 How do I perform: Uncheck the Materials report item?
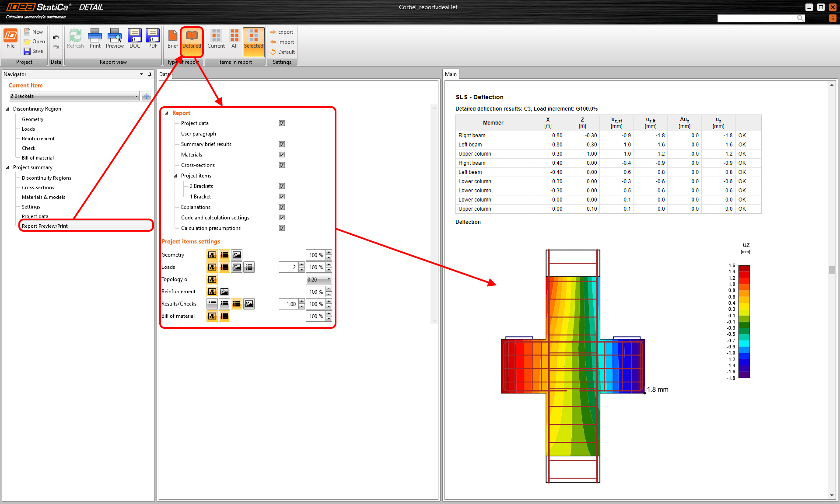[x=282, y=154]
